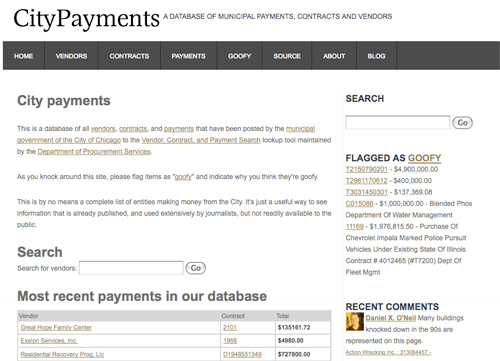
Task: Open flagged item T2961170612
Action: [x=366, y=181]
